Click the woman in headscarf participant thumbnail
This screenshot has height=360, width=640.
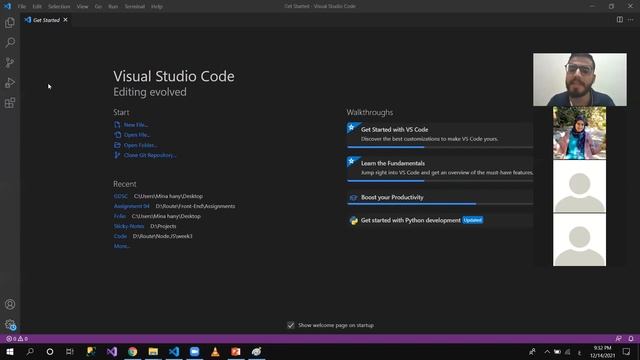(580, 133)
